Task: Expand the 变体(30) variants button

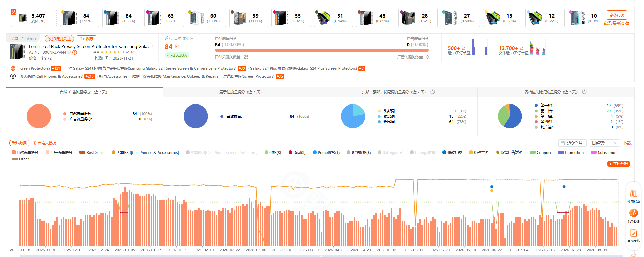Action: [617, 15]
